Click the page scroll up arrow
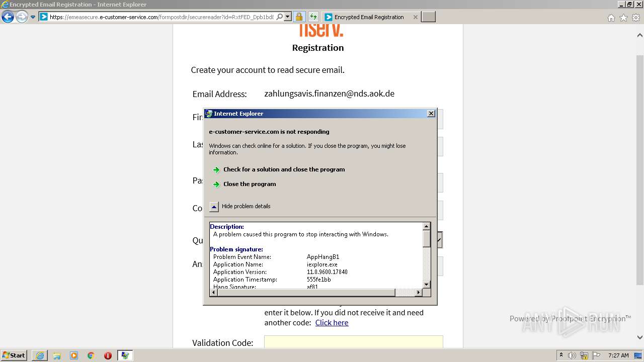The width and height of the screenshot is (644, 362). (640, 35)
